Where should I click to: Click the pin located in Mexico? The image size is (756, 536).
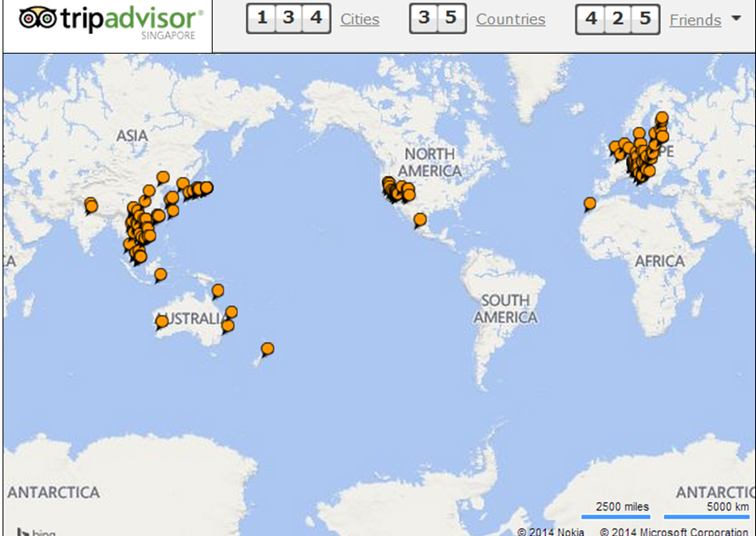tap(419, 220)
